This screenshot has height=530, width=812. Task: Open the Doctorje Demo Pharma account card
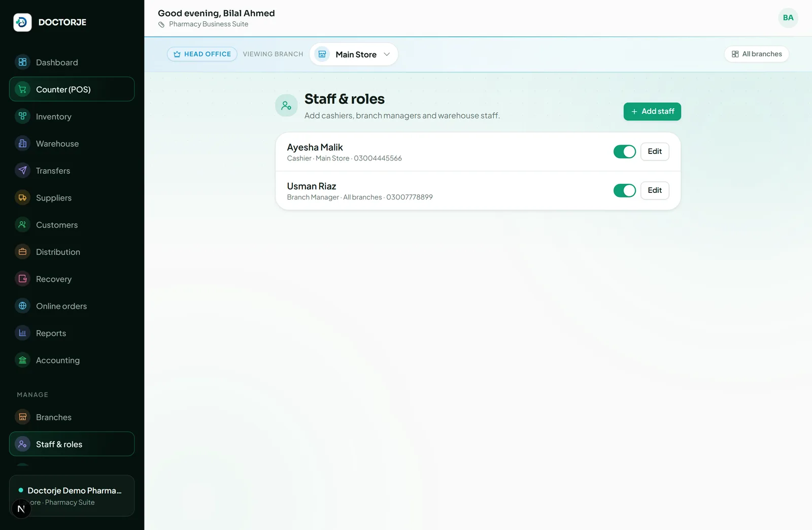(72, 495)
